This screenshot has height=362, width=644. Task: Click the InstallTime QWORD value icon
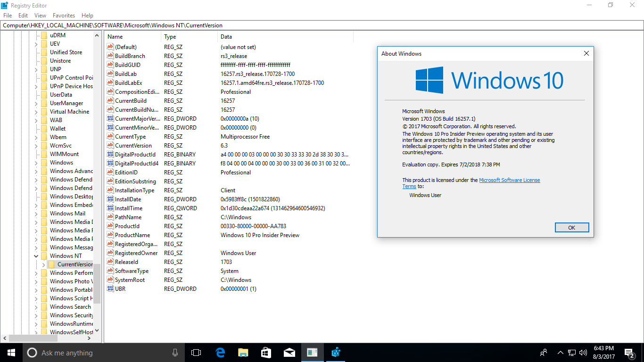[x=110, y=208]
